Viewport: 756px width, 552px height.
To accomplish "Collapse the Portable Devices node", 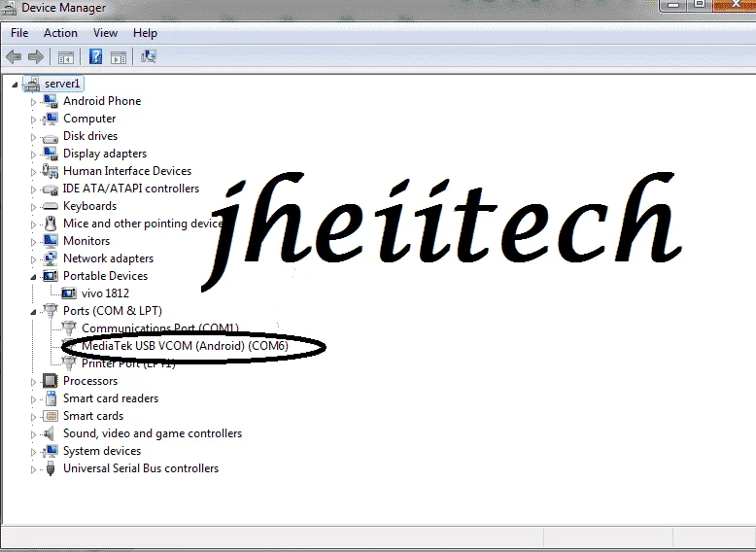I will point(33,277).
